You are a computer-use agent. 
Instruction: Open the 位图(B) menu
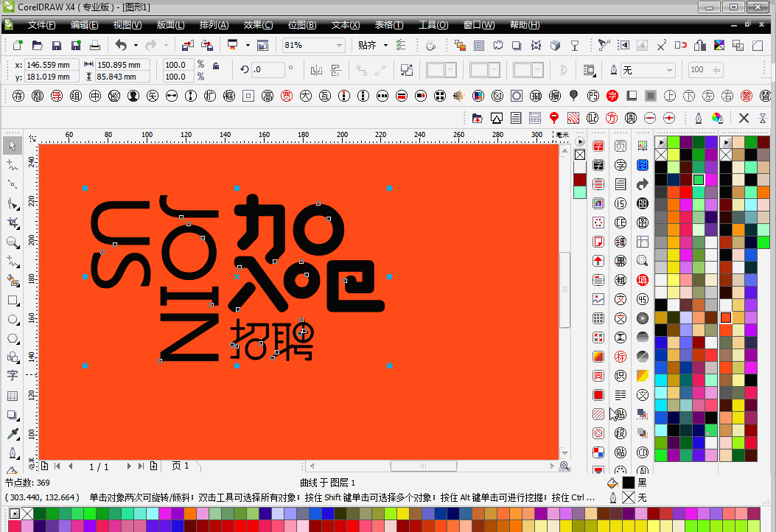pos(301,25)
